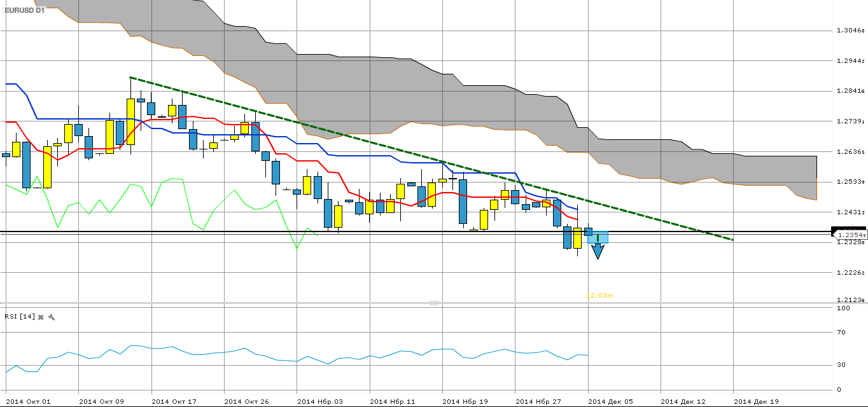Screen dimensions: 868x407
Task: Click the 2014 Дек 05 date label
Action: (610, 401)
